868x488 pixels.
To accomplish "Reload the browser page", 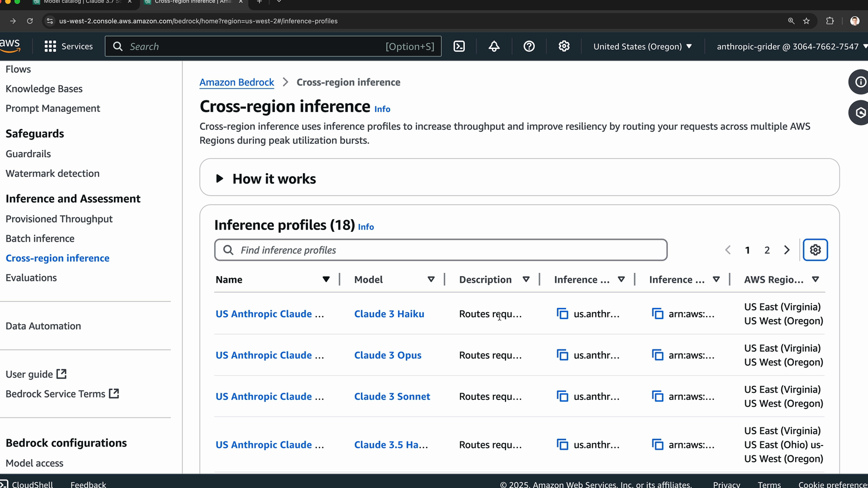I will pyautogui.click(x=30, y=21).
